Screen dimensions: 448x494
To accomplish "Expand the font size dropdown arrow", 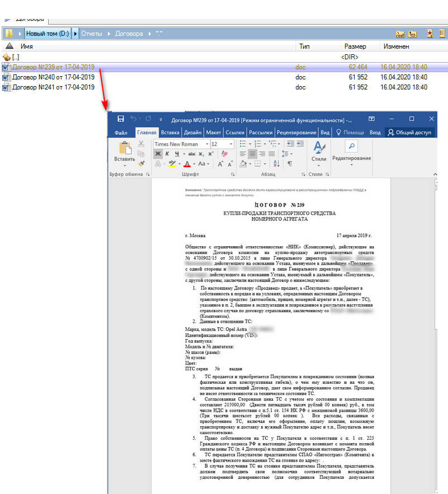I will [x=231, y=144].
